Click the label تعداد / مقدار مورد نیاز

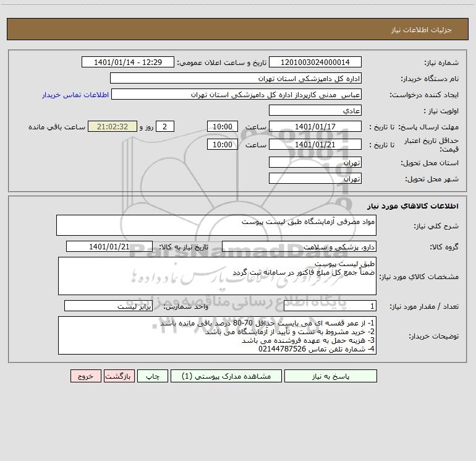pos(424,307)
